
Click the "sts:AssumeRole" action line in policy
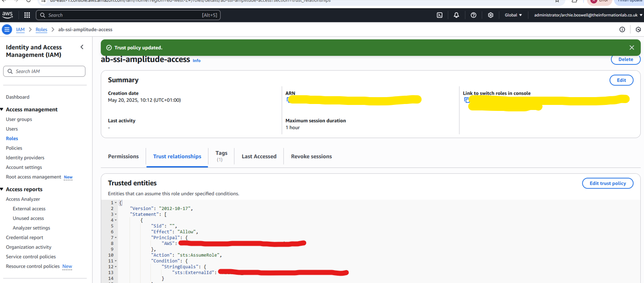tap(187, 255)
